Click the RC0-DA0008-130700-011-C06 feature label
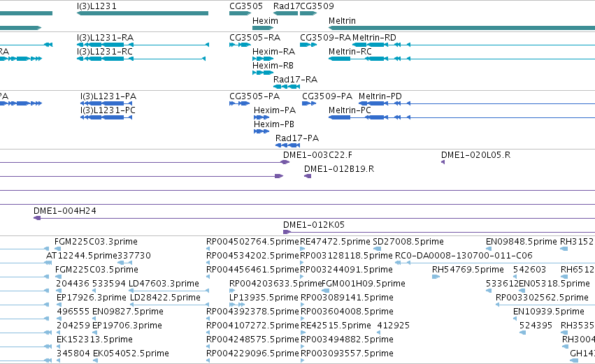595x364 pixels. pos(464,256)
